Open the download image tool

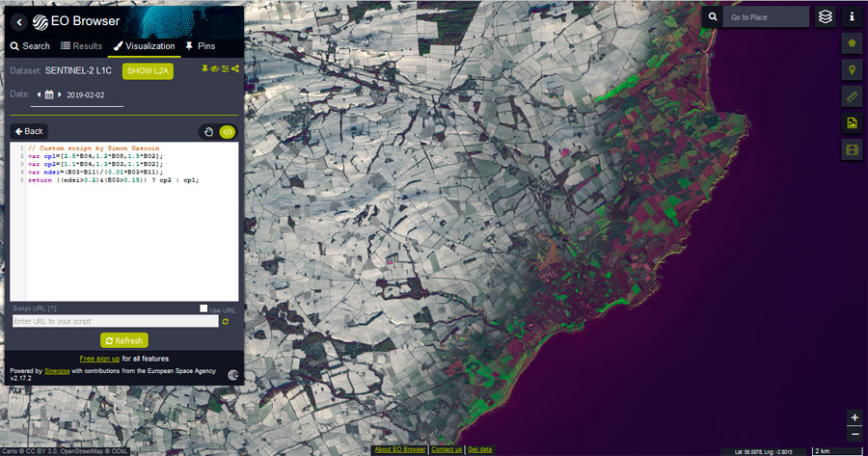852,122
